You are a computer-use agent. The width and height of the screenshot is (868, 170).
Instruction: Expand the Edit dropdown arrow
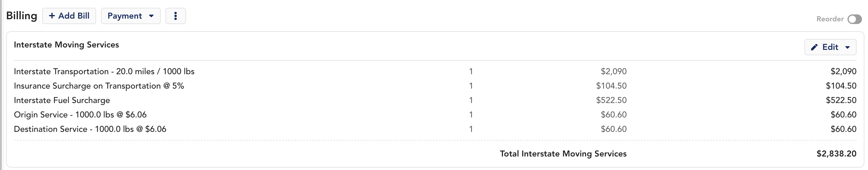848,47
